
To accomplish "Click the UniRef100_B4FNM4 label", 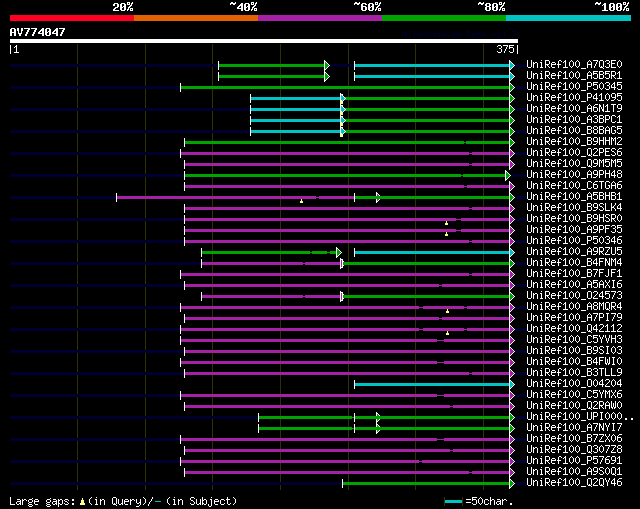I will pos(574,263).
